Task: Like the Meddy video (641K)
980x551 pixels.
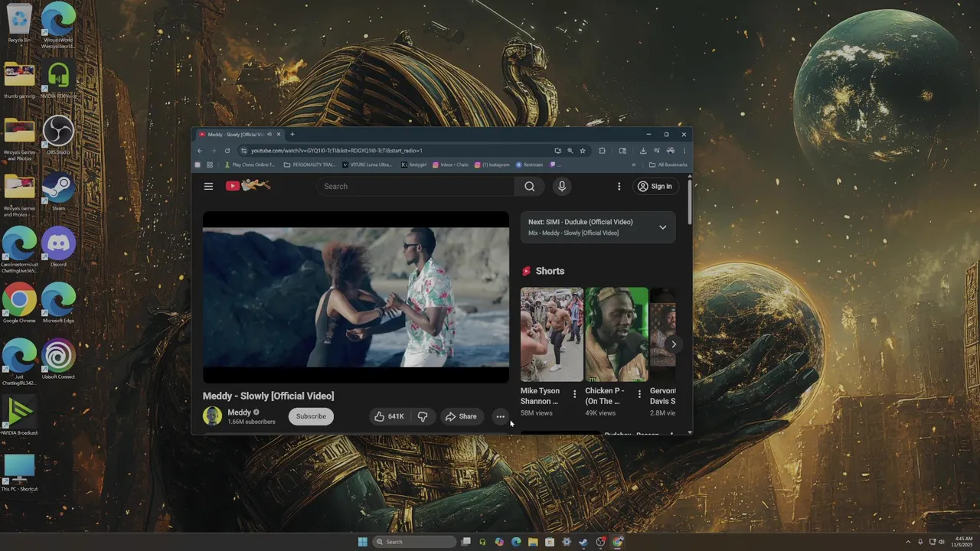Action: pyautogui.click(x=389, y=416)
